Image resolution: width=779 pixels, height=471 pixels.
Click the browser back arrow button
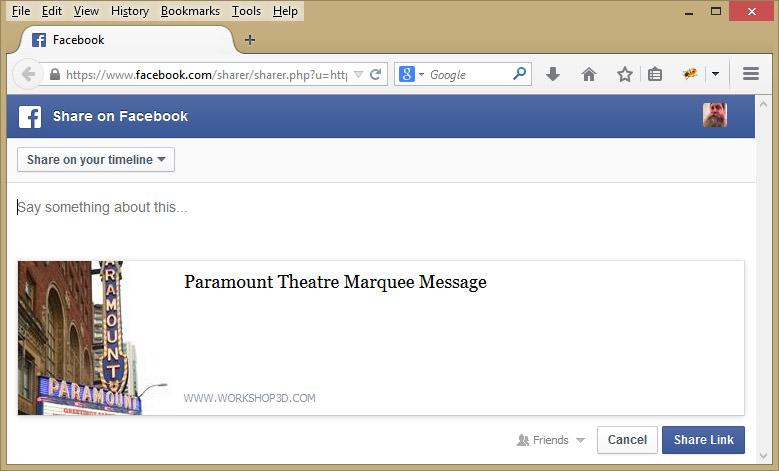[x=28, y=75]
